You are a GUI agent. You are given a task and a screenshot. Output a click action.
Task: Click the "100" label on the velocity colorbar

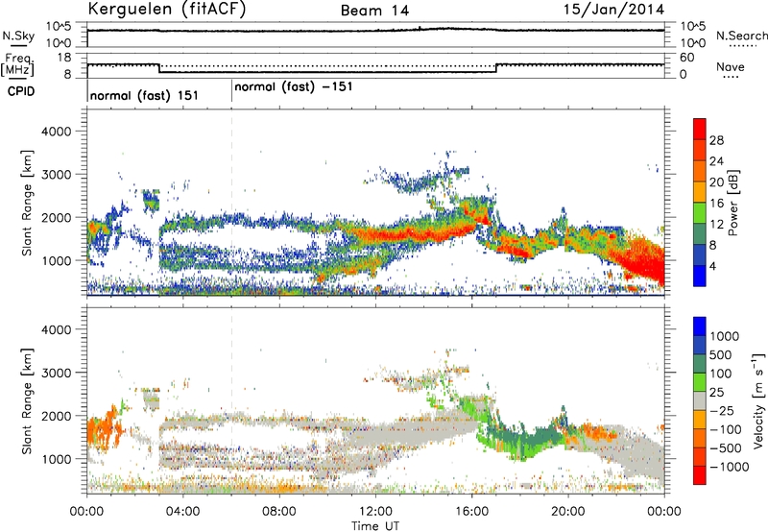tap(721, 374)
